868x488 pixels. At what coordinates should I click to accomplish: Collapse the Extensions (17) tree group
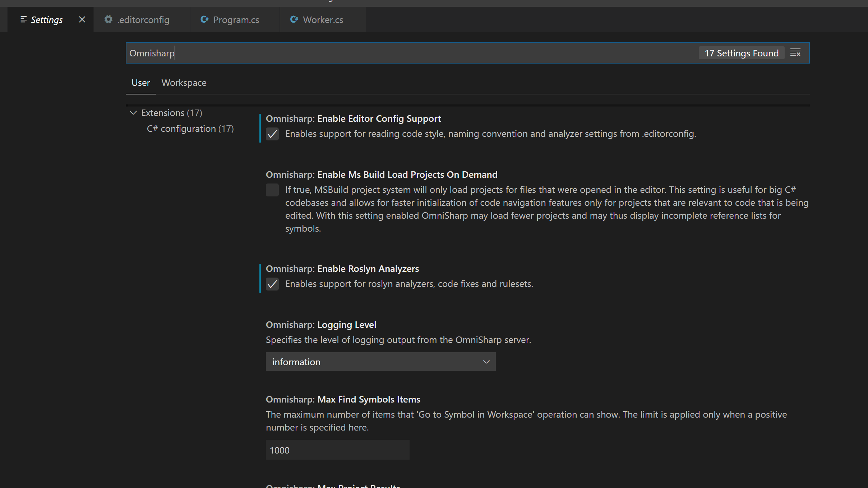point(133,113)
